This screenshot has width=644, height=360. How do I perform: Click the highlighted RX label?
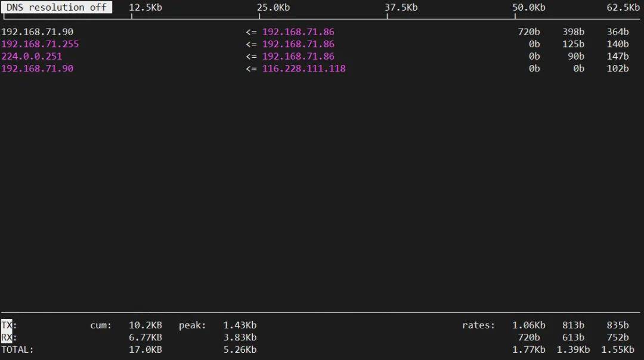pyautogui.click(x=7, y=337)
